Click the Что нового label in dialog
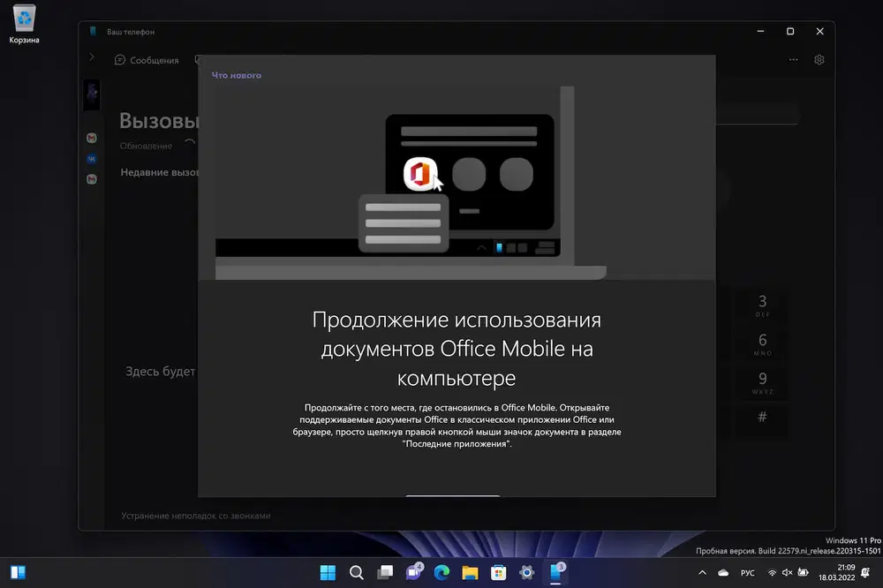 (x=237, y=75)
